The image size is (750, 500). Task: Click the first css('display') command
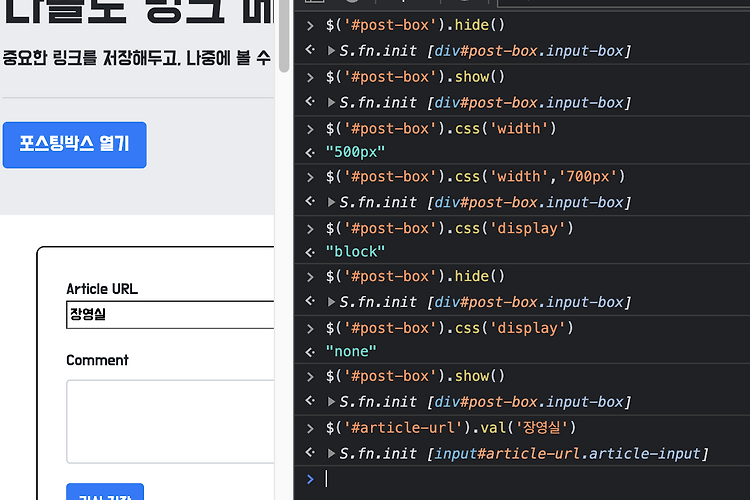(x=449, y=228)
